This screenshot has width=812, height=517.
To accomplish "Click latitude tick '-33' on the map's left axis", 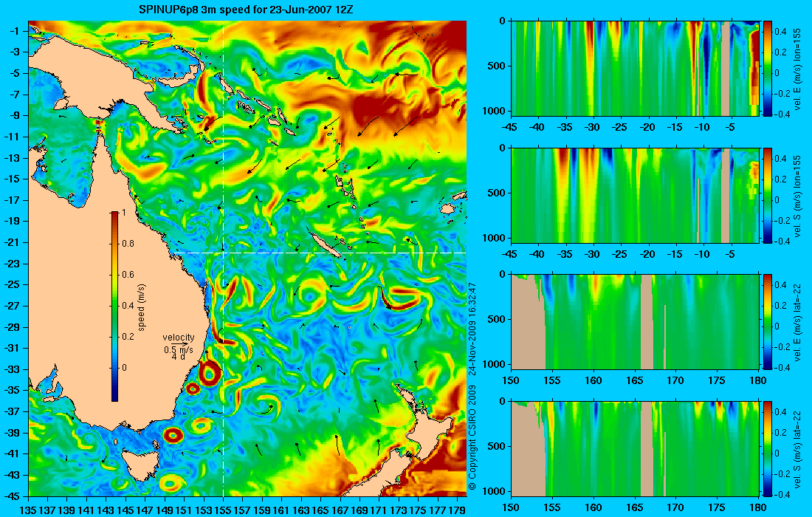I will click(13, 369).
